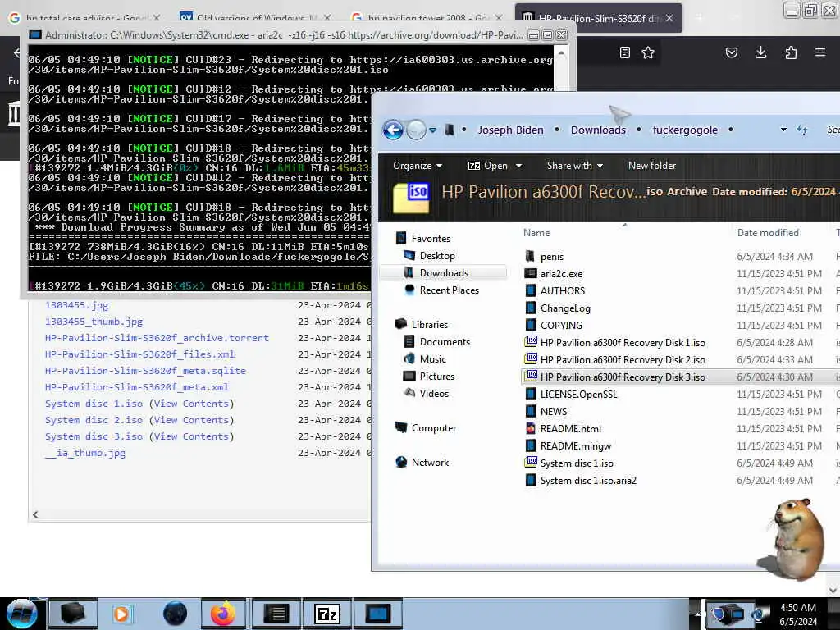Open the address bar history dropdown in Explorer
The height and width of the screenshot is (630, 840).
click(783, 130)
